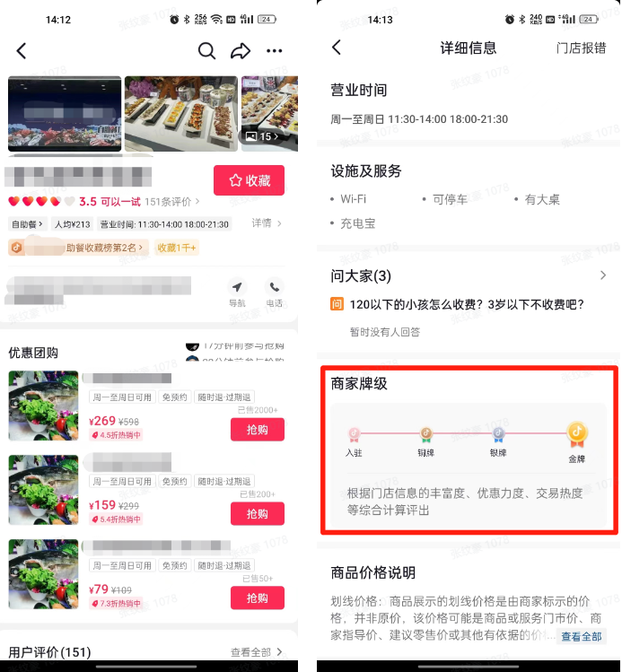Open the 15-photo gallery thumbnail
Image resolution: width=622 pixels, height=672 pixels.
pyautogui.click(x=269, y=114)
